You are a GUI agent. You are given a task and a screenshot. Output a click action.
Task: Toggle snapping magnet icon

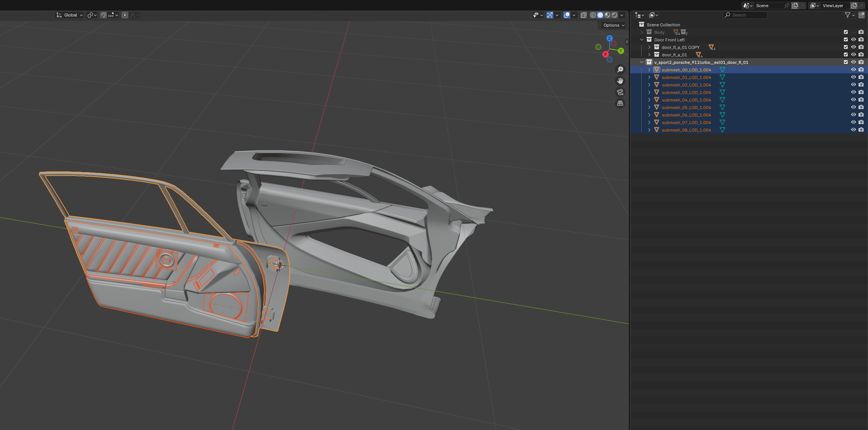click(x=103, y=15)
